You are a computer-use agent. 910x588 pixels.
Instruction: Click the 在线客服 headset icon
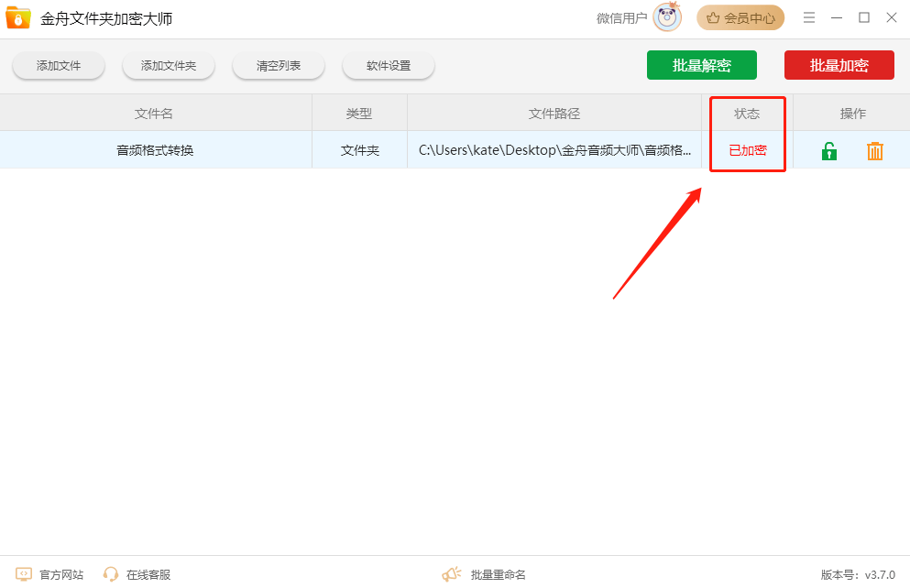pyautogui.click(x=110, y=574)
